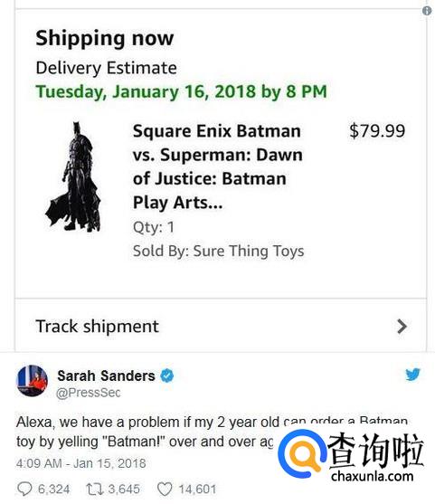Open the tweet timestamp Jan 15, 2018
Screen dimensions: 435x504
pos(81,463)
